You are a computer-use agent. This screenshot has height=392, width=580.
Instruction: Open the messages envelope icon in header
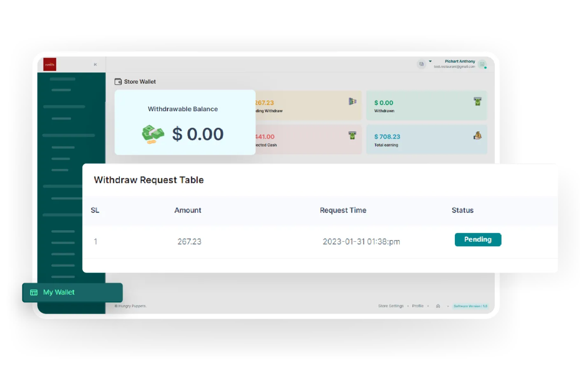[x=421, y=64]
